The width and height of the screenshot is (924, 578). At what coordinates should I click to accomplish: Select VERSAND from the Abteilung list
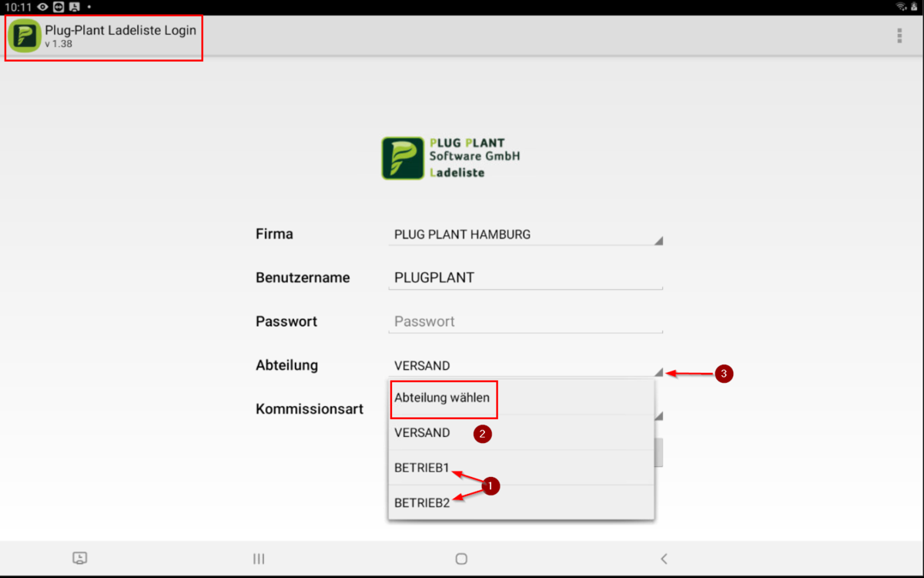pyautogui.click(x=423, y=432)
